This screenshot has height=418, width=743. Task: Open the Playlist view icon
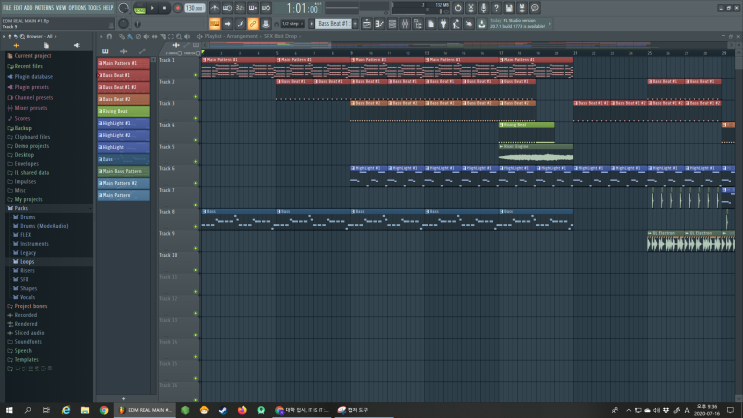click(367, 24)
